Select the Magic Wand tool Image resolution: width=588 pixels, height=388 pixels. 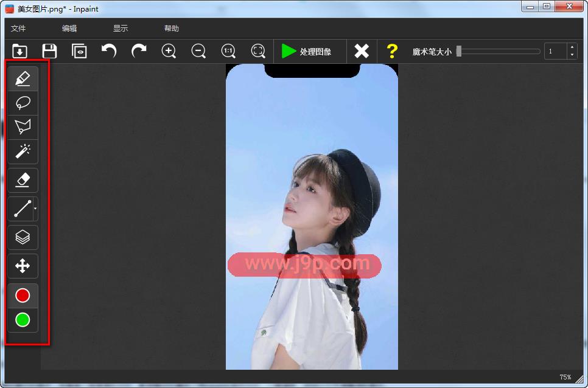(x=23, y=151)
